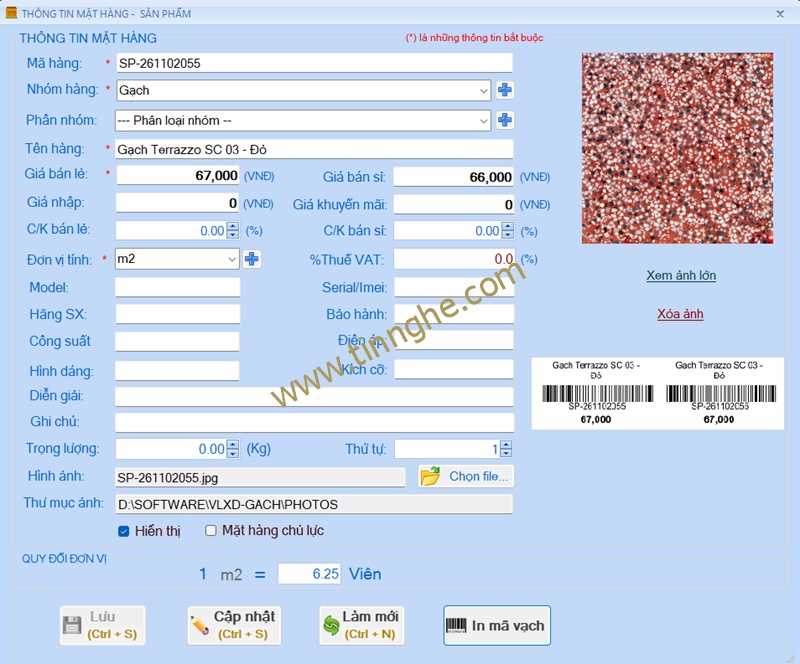Image resolution: width=800 pixels, height=664 pixels.
Task: Click the Tên hàng text field
Action: coord(314,149)
